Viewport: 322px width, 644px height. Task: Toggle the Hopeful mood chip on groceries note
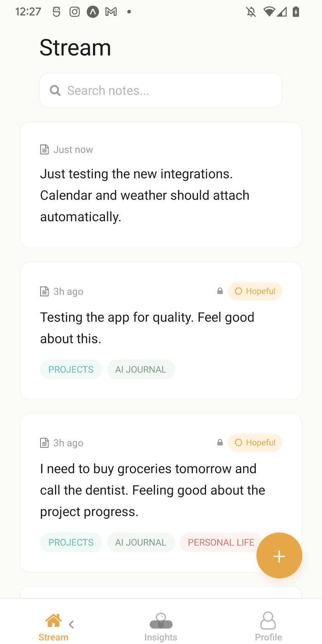click(x=255, y=442)
